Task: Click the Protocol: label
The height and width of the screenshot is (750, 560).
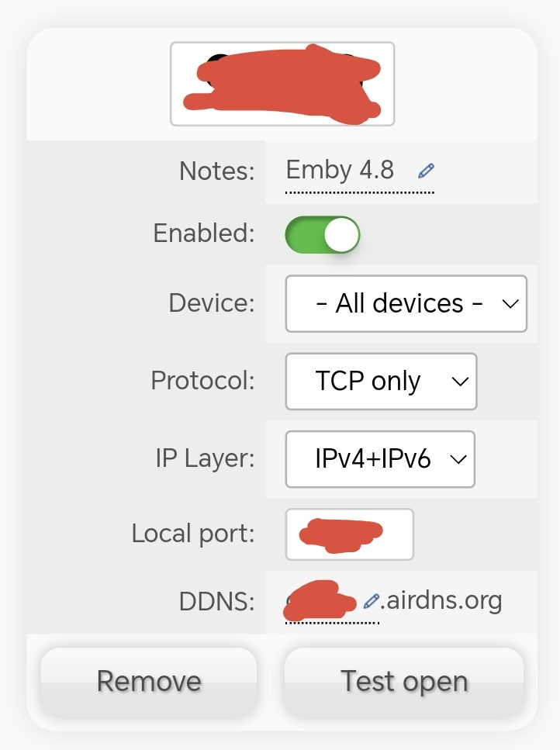Action: tap(202, 381)
